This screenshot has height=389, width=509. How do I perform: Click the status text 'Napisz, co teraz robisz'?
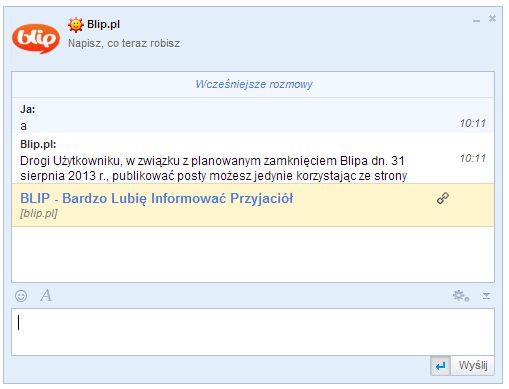124,43
